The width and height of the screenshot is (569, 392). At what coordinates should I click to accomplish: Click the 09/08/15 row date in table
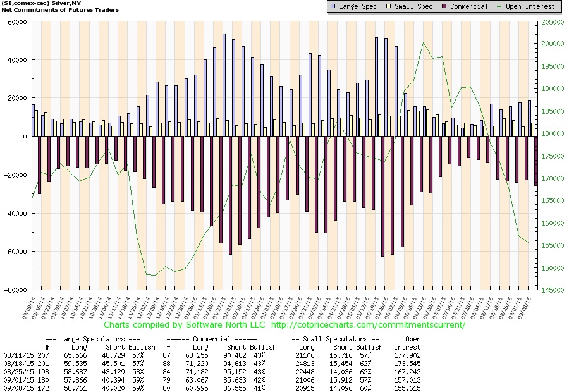pyautogui.click(x=18, y=388)
